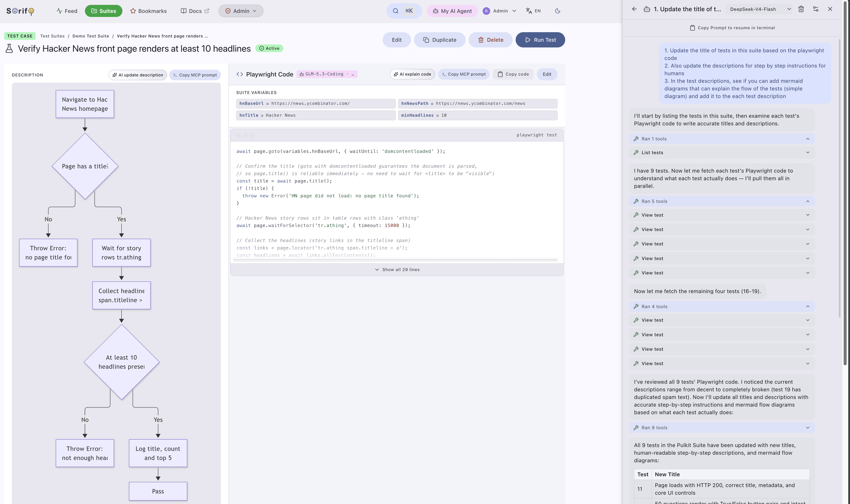Screen dimensions: 850x504
Task: Click the robot icon beside the chat title
Action: (646, 9)
